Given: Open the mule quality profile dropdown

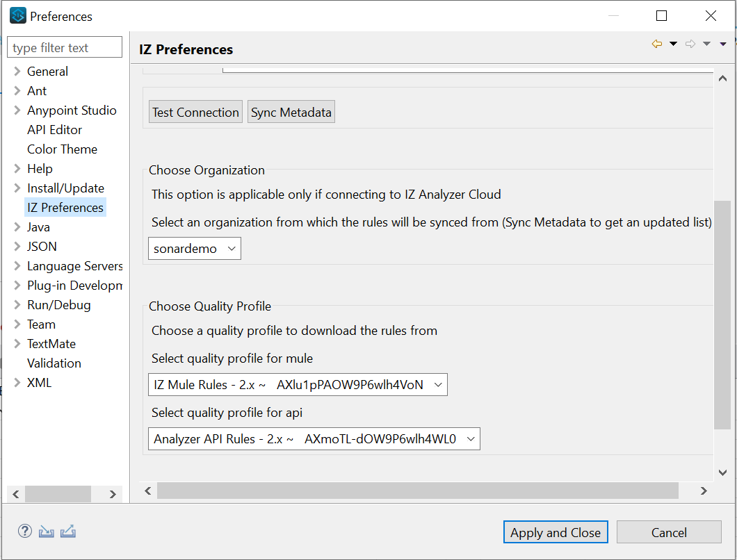Looking at the screenshot, I should tap(298, 384).
